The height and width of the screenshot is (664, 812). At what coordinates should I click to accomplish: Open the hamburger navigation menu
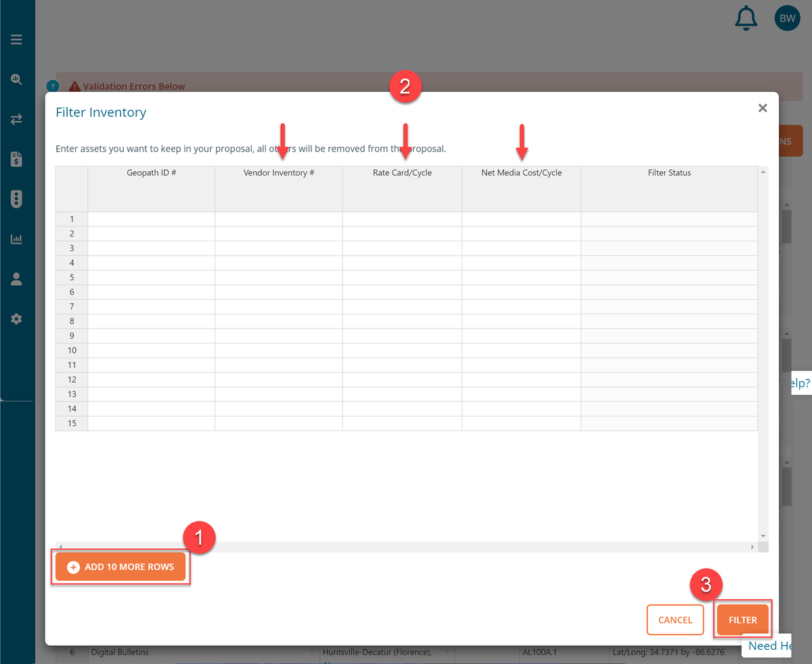point(17,39)
